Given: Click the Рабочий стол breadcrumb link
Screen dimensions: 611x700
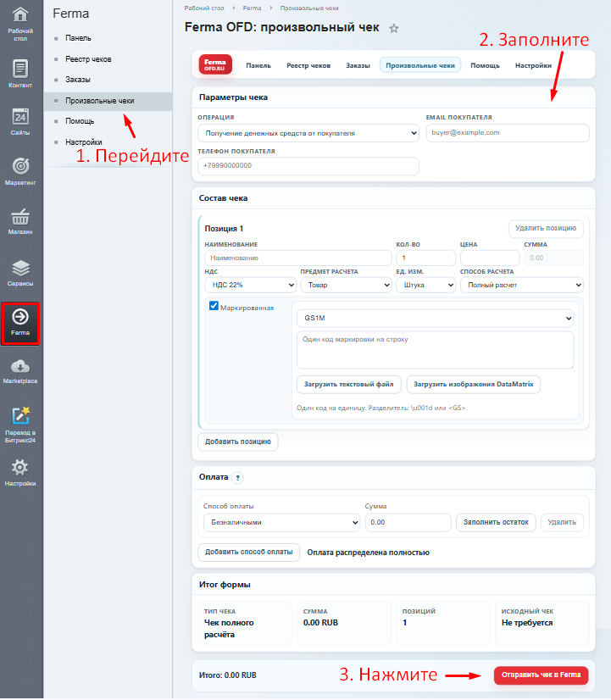Looking at the screenshot, I should coord(204,8).
